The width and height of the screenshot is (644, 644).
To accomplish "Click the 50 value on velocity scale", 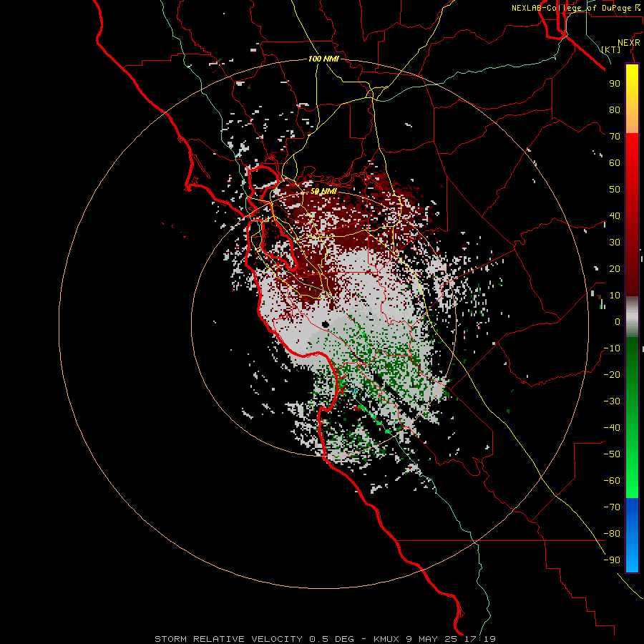I will (615, 190).
